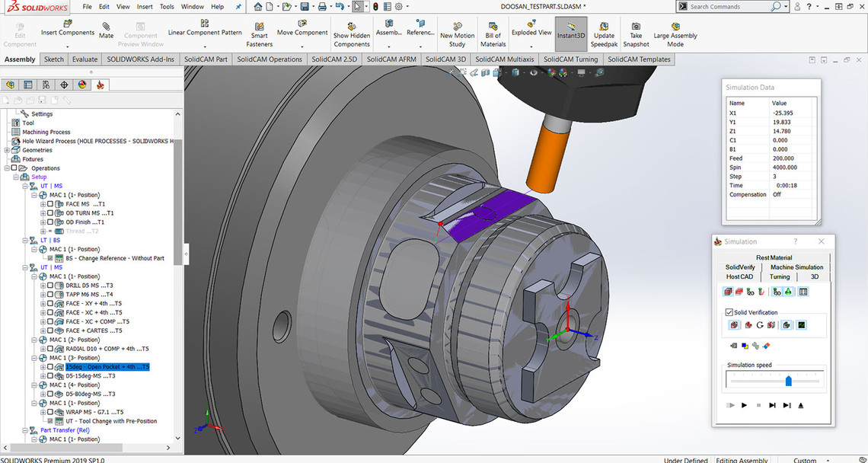
Task: Check the OD TURN MS ...T1 checkbox
Action: coord(50,213)
